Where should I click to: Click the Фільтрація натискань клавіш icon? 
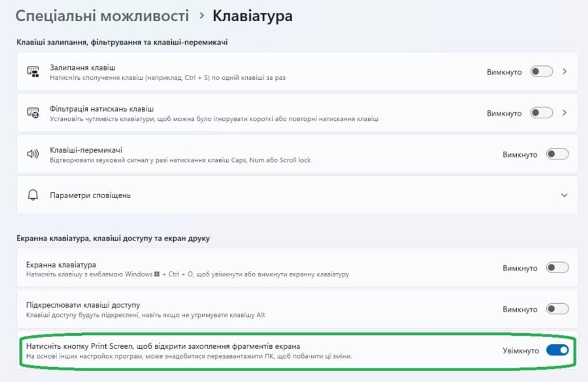pyautogui.click(x=33, y=113)
